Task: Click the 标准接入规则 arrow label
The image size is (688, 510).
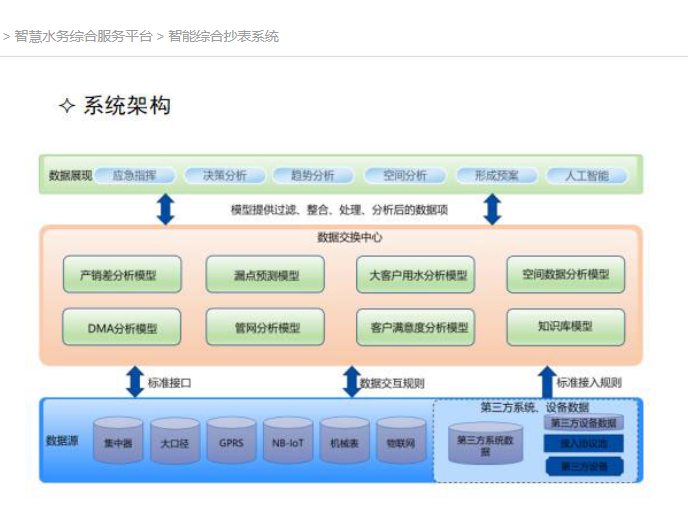Action: point(589,383)
